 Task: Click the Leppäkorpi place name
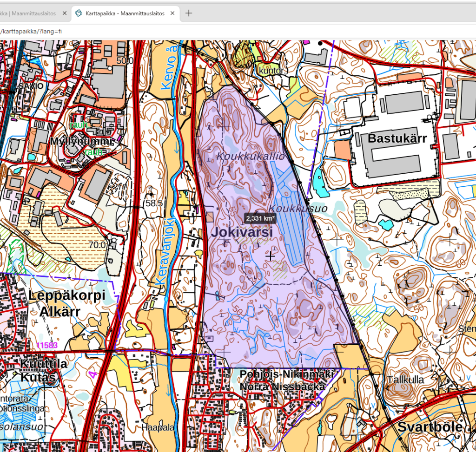[66, 295]
